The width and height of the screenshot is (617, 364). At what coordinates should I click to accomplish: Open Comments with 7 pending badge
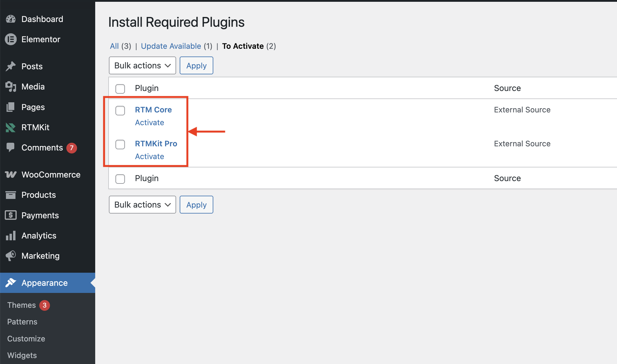coord(42,148)
